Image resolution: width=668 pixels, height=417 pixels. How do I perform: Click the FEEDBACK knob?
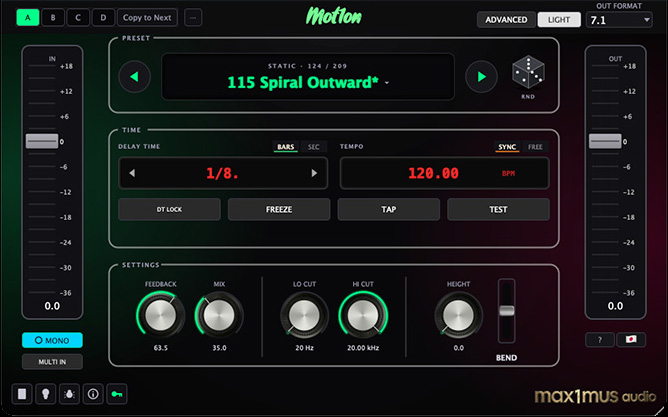pos(161,316)
